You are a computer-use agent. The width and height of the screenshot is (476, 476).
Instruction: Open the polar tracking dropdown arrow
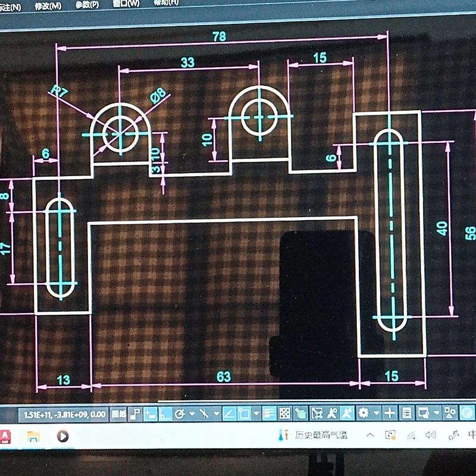coord(192,411)
